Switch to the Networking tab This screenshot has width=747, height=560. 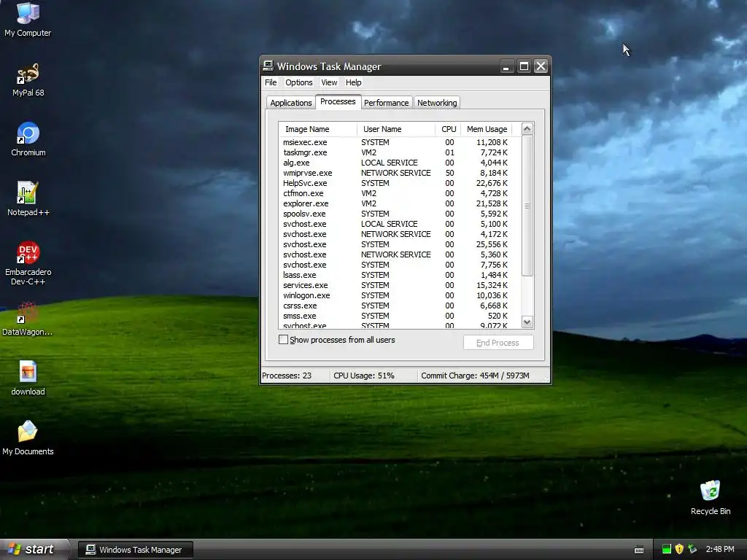pyautogui.click(x=437, y=103)
